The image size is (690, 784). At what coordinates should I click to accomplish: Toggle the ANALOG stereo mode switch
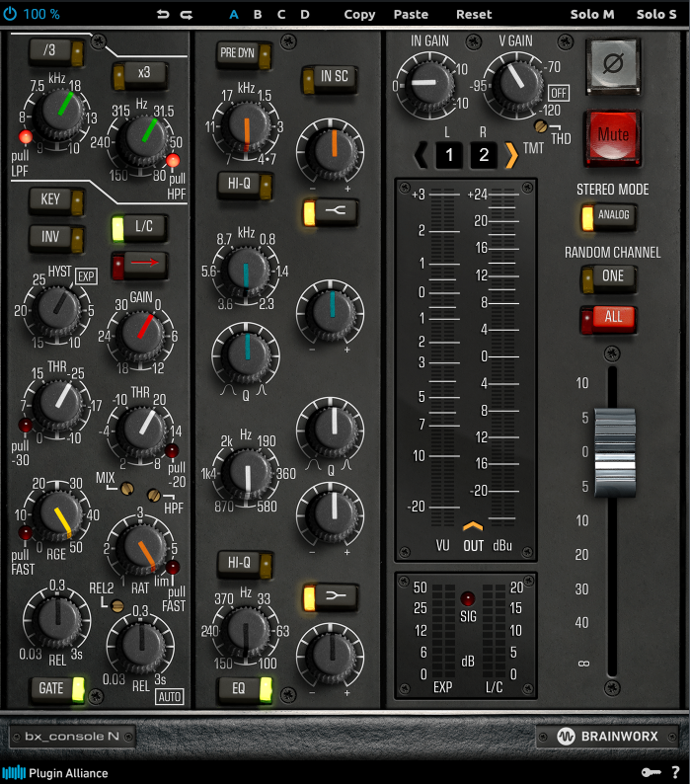(608, 217)
